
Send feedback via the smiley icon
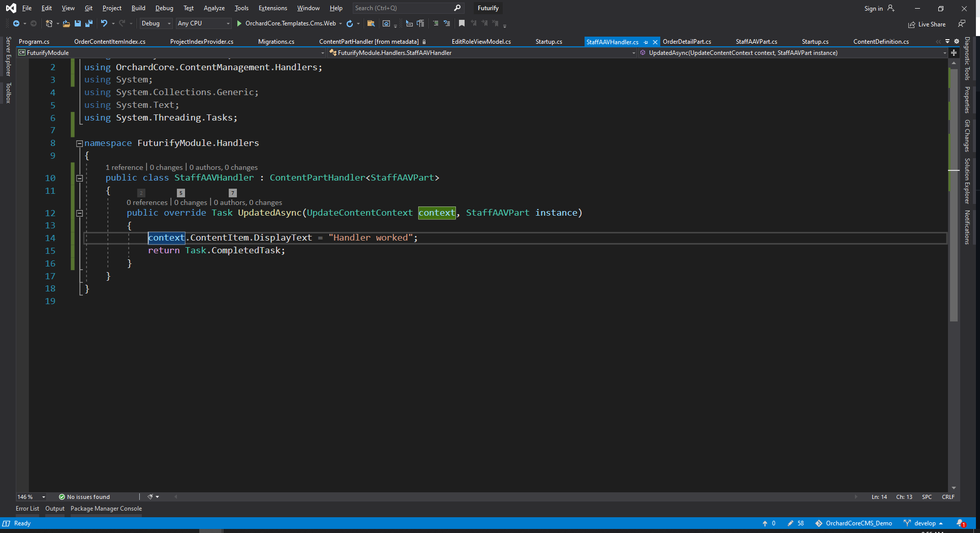pyautogui.click(x=962, y=24)
